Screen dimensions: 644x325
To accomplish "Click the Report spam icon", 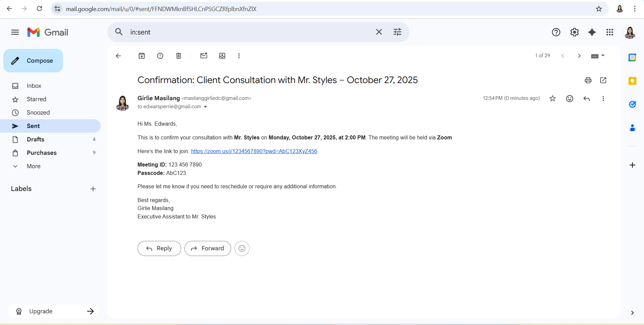I will point(160,56).
